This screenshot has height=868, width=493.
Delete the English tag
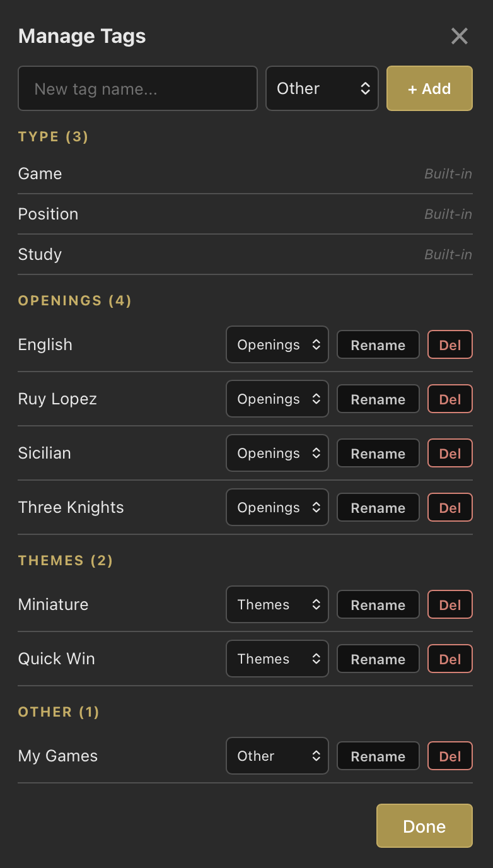[x=449, y=344]
